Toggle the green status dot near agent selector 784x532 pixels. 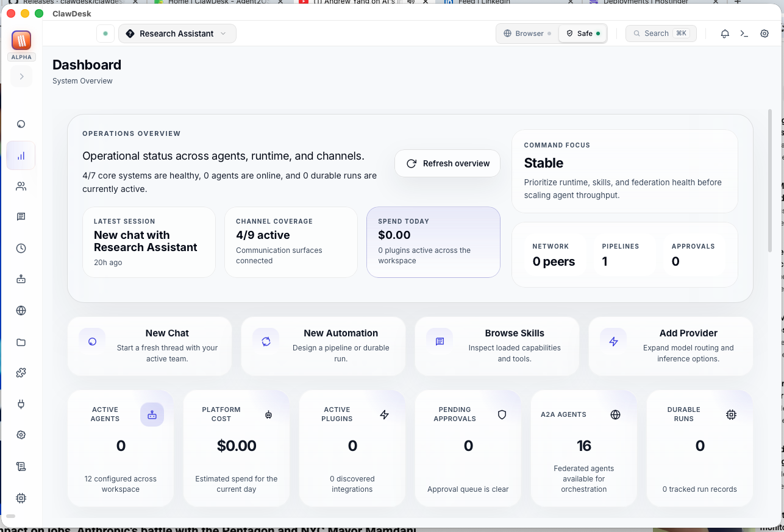tap(105, 34)
